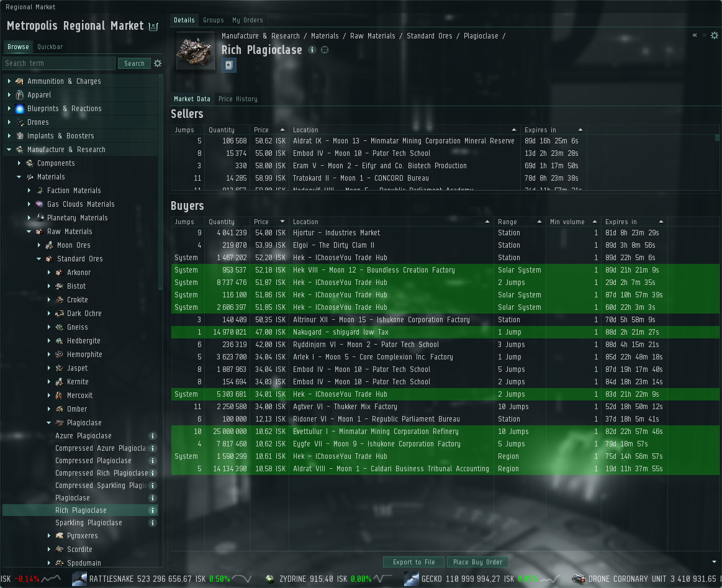Open the ticker dropdown arrow at bottom right

tap(714, 562)
